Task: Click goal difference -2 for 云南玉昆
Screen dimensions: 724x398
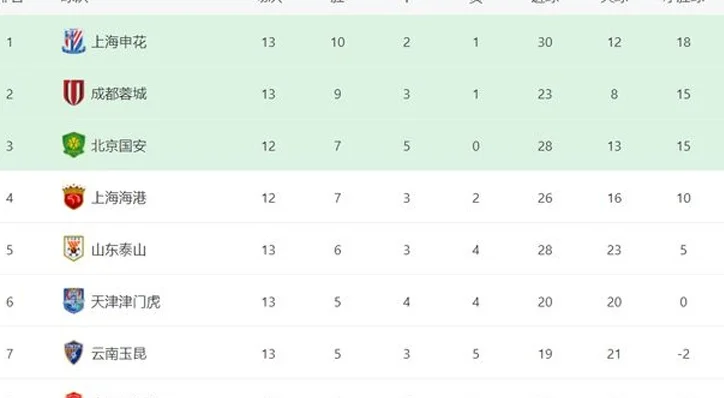Action: pos(683,354)
